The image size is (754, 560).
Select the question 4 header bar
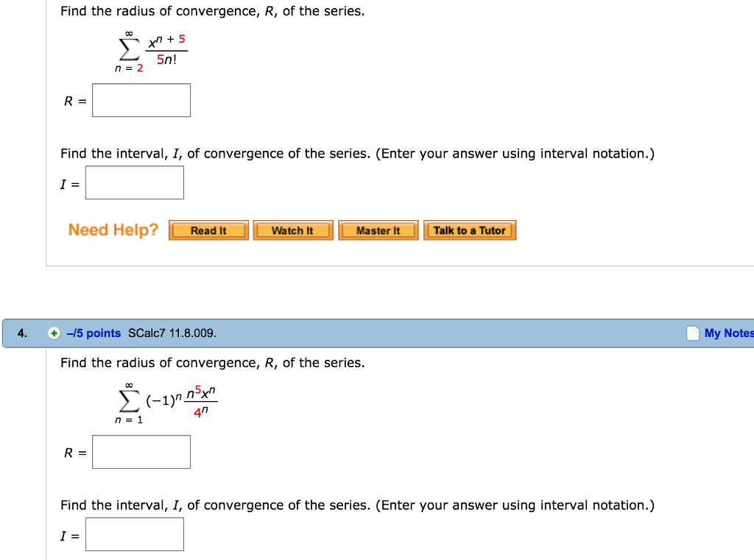pos(368,333)
